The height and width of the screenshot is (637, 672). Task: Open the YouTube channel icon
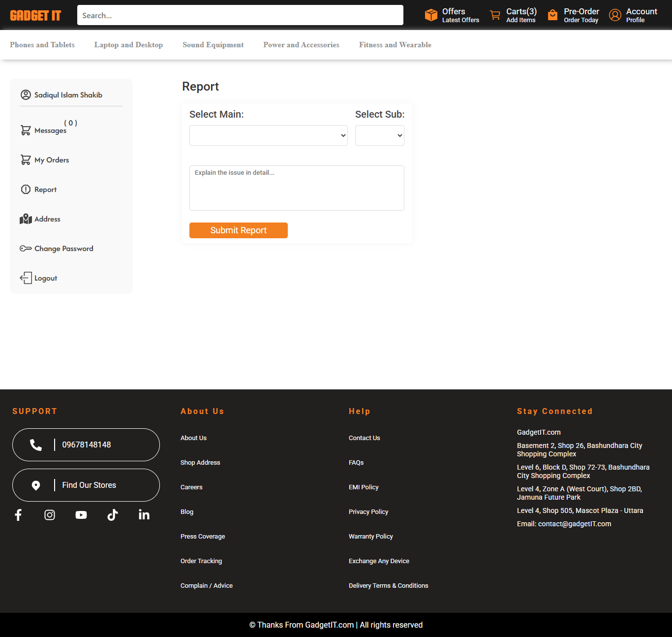(x=81, y=514)
